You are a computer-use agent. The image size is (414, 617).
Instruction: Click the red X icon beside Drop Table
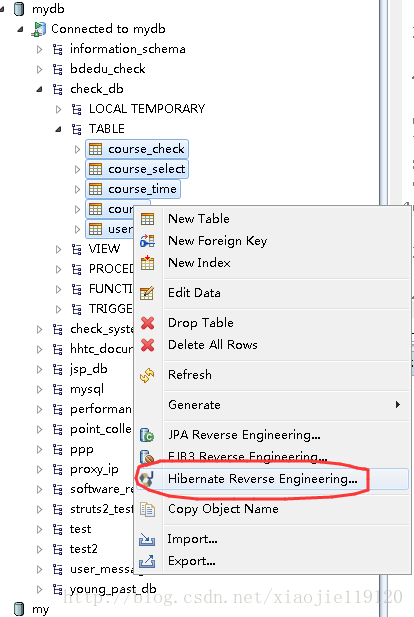148,323
